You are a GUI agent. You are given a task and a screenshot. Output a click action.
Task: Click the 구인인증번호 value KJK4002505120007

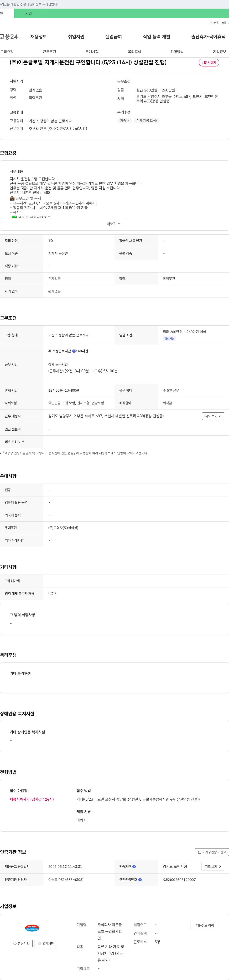click(x=179, y=879)
